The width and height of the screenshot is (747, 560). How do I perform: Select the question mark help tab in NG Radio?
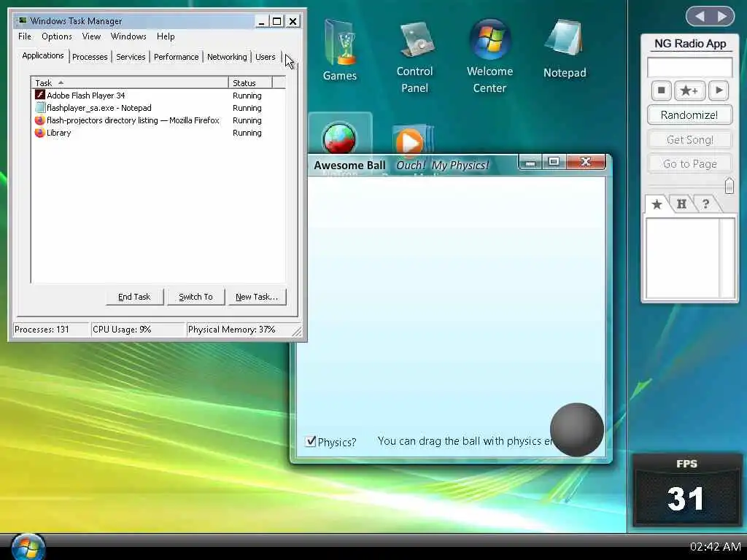click(705, 204)
